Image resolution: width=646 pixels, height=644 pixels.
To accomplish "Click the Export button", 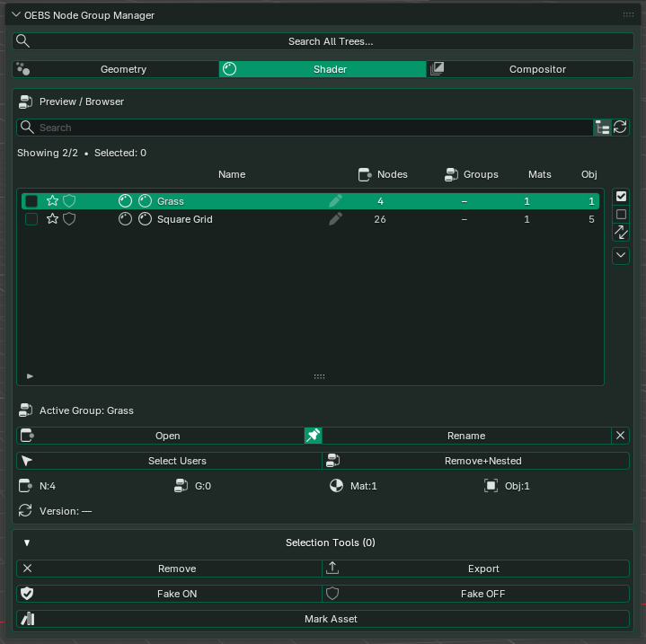I will point(476,569).
